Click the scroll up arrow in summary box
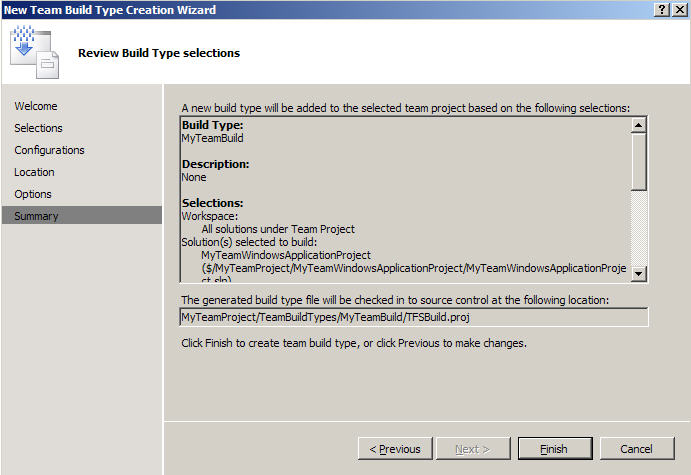691x475 pixels. point(638,125)
